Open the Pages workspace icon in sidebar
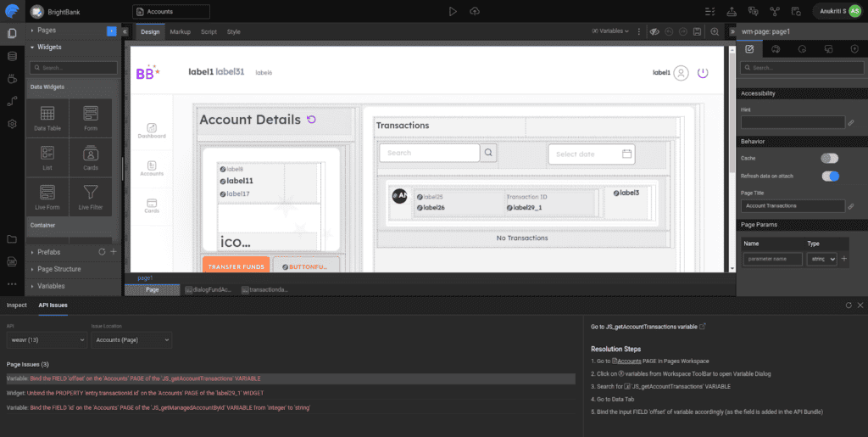This screenshot has height=437, width=868. (x=12, y=33)
